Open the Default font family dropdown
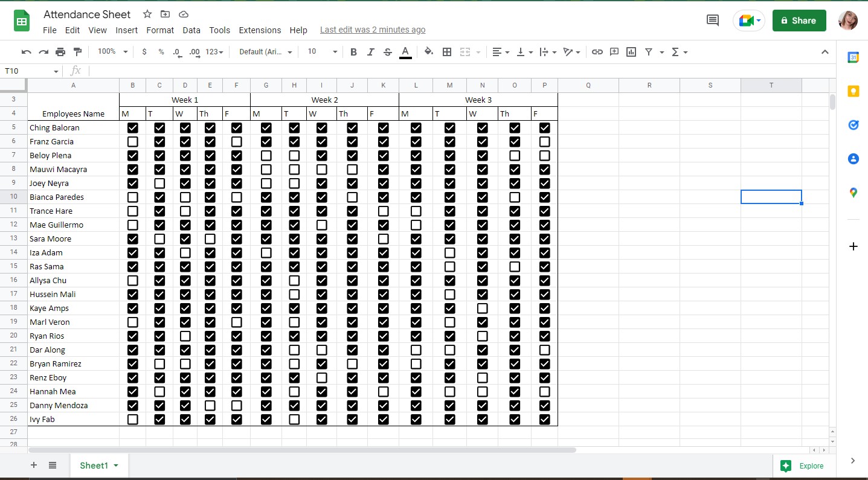This screenshot has width=868, height=480. point(266,52)
